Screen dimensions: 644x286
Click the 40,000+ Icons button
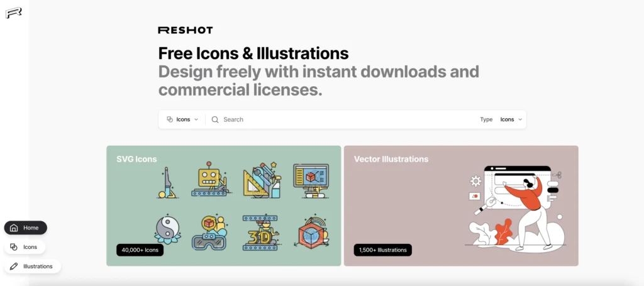click(x=140, y=250)
